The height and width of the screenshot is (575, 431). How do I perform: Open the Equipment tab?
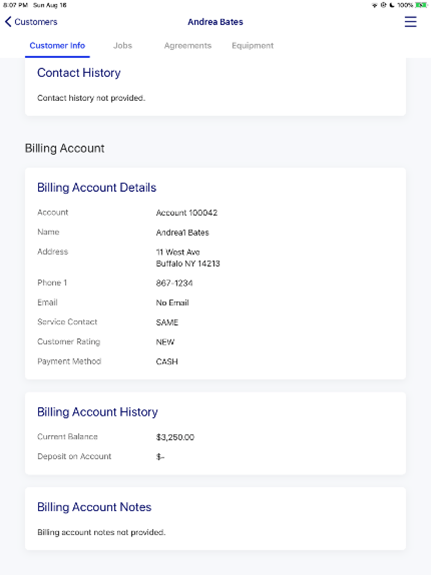click(253, 45)
